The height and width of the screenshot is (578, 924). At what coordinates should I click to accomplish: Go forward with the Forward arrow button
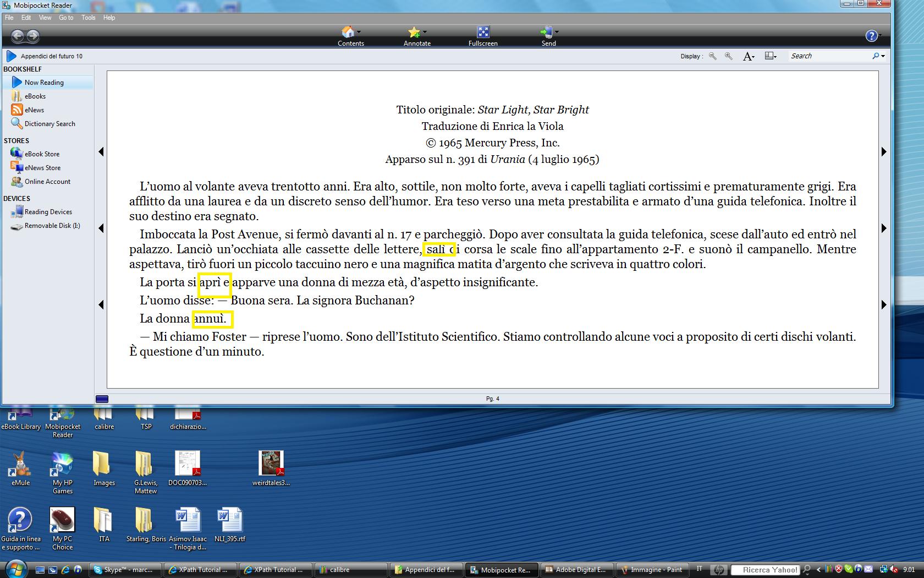coord(33,36)
